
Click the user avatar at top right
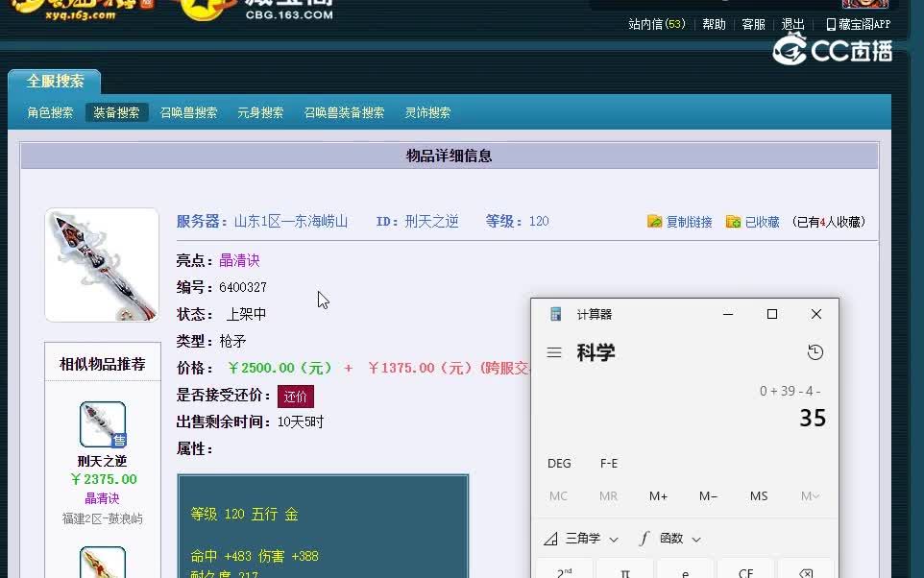865,4
